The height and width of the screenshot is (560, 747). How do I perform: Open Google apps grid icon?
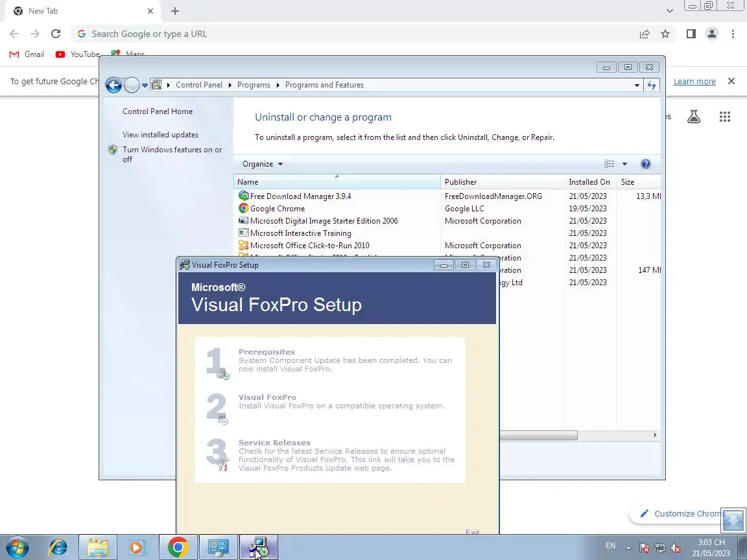tap(724, 117)
